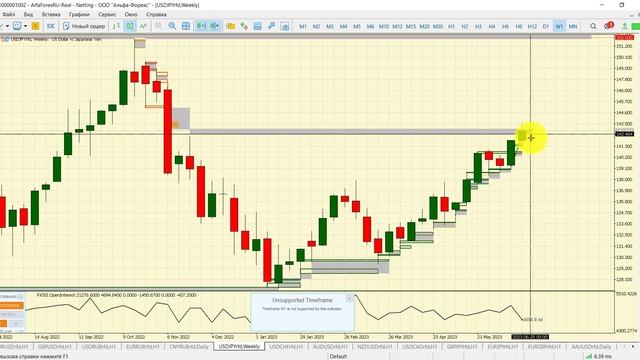This screenshot has width=640, height=360.
Task: Select the USDJPY Weekly chart tab
Action: 239,347
